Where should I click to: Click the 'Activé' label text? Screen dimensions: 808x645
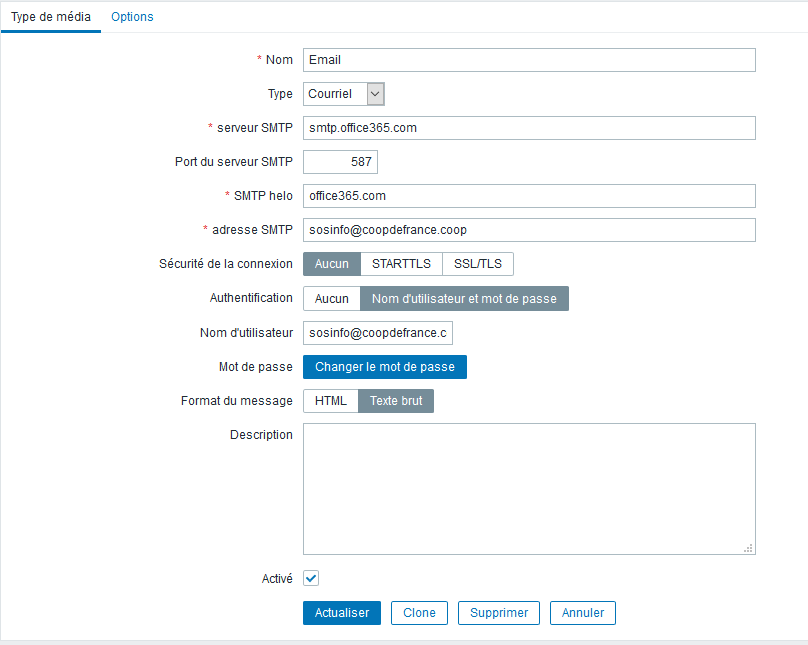coord(277,579)
